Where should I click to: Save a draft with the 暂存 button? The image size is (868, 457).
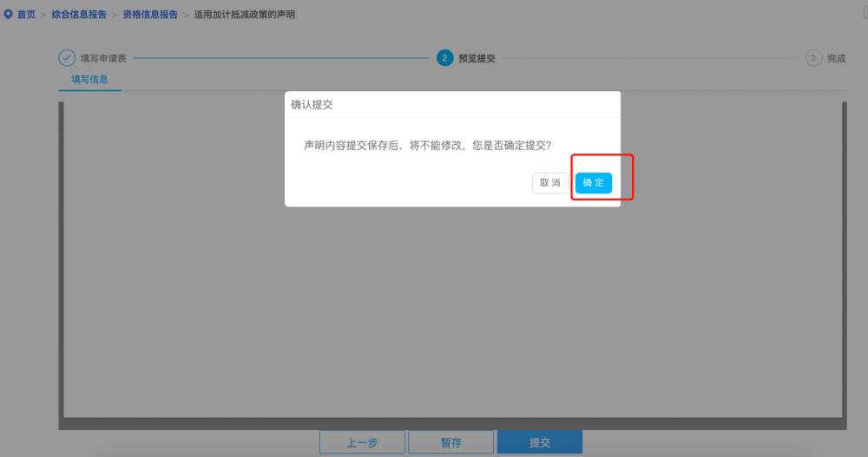(x=450, y=442)
